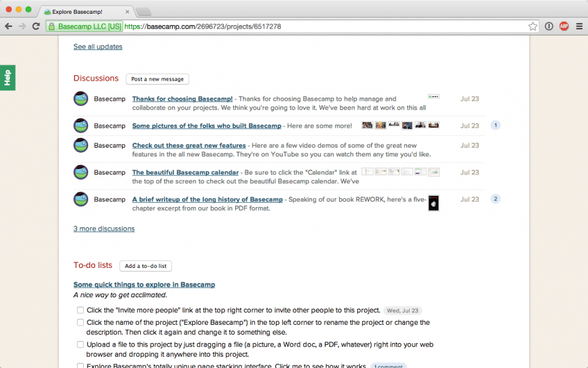588x368 pixels.
Task: Open the green Help side tab
Action: 8,78
